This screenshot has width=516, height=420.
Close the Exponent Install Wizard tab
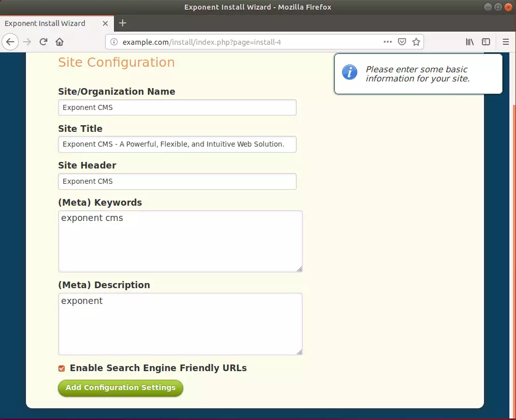(x=105, y=23)
